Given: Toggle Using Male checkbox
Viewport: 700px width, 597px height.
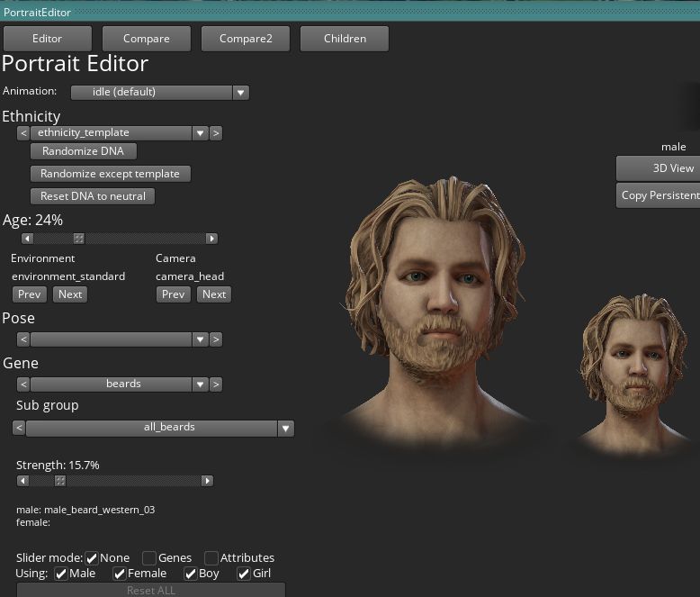Looking at the screenshot, I should tap(61, 574).
